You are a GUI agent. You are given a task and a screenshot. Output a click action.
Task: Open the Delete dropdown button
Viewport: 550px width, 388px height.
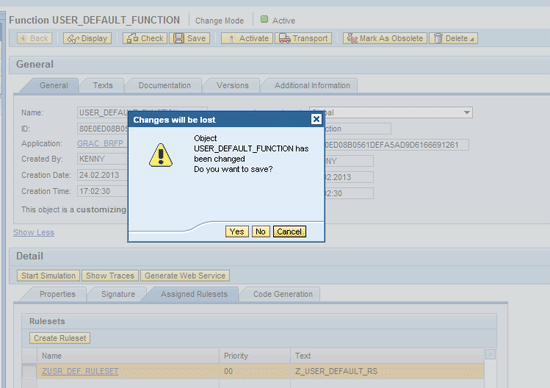(453, 38)
